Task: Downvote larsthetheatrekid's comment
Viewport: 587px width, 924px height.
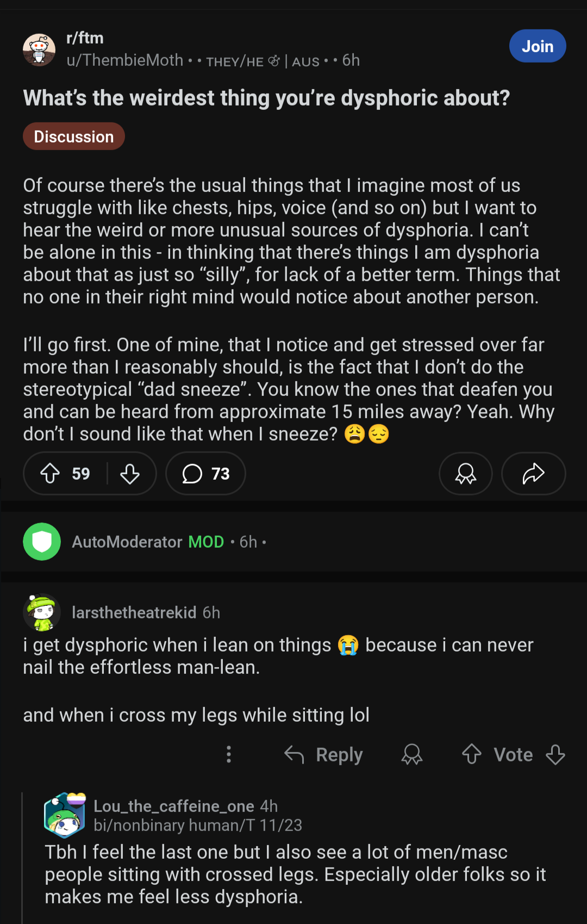Action: [555, 754]
